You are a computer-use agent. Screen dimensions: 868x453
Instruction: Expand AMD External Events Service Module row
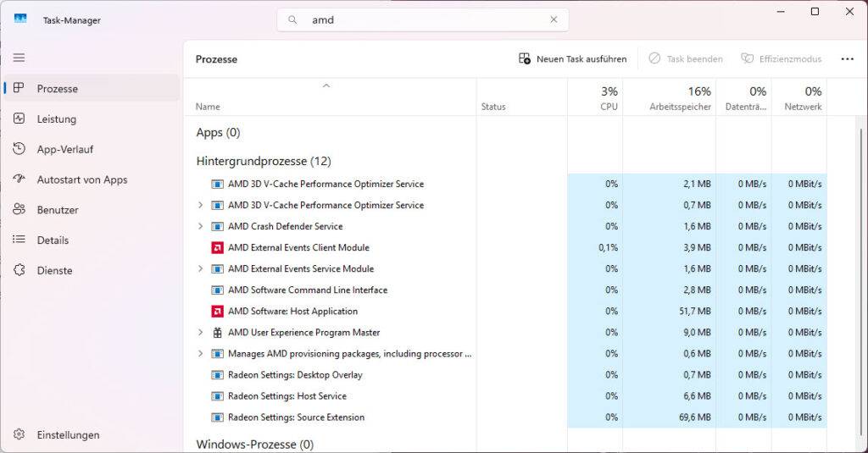point(201,269)
